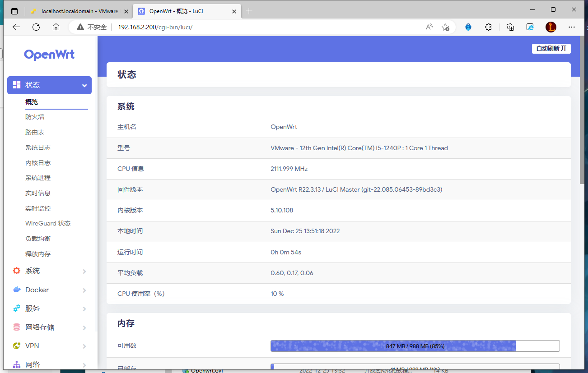Image resolution: width=588 pixels, height=373 pixels.
Task: Open a new browser tab
Action: click(249, 11)
